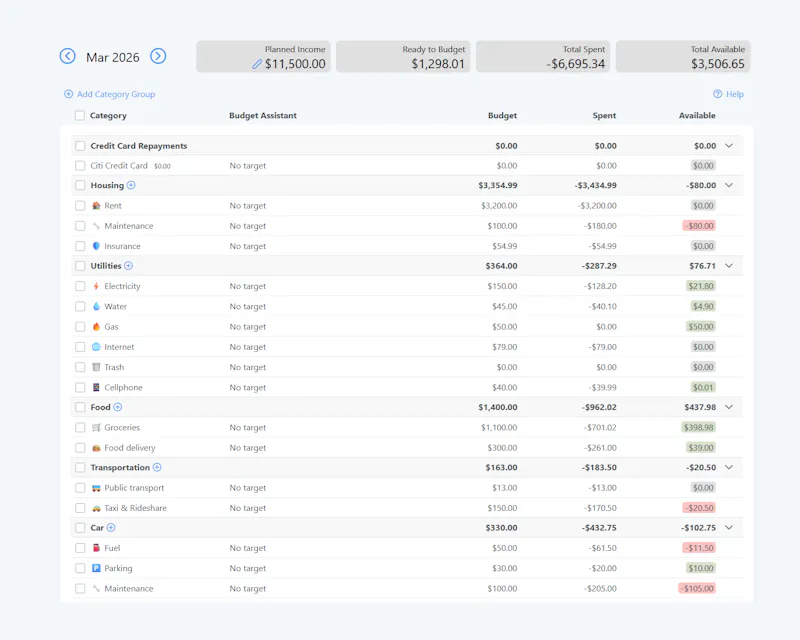
Task: Check the Electricity row checkbox
Action: [x=80, y=286]
